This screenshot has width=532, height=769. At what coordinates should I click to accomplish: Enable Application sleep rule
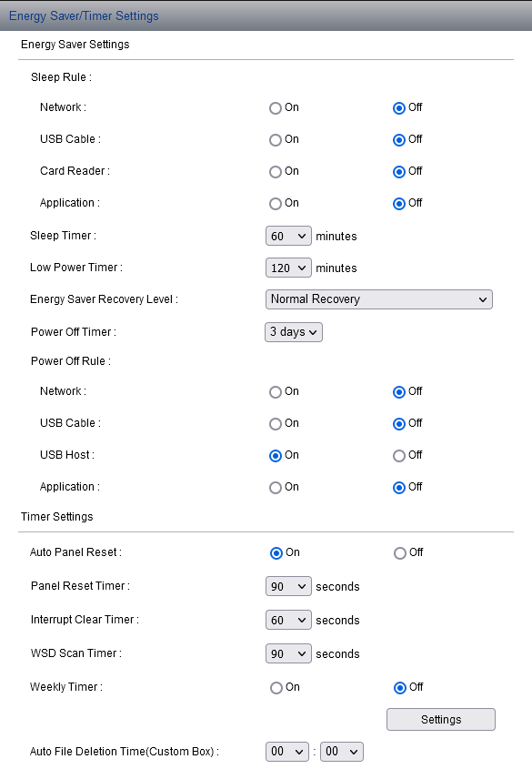pos(274,203)
